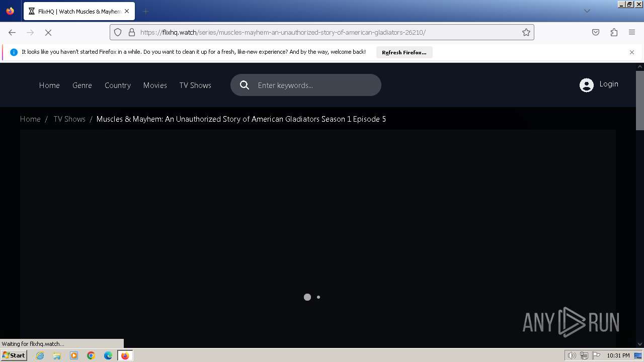Click the URL address bar

[322, 32]
